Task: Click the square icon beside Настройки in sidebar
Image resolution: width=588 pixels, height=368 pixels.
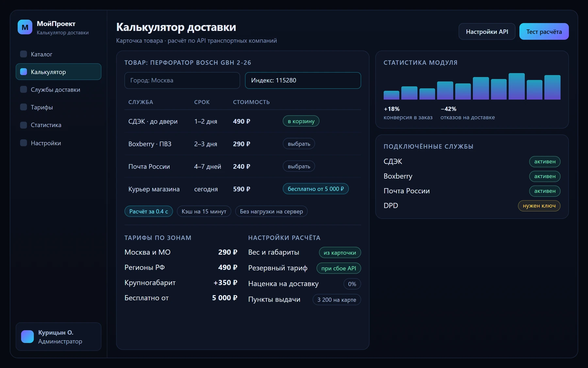Action: pyautogui.click(x=24, y=143)
